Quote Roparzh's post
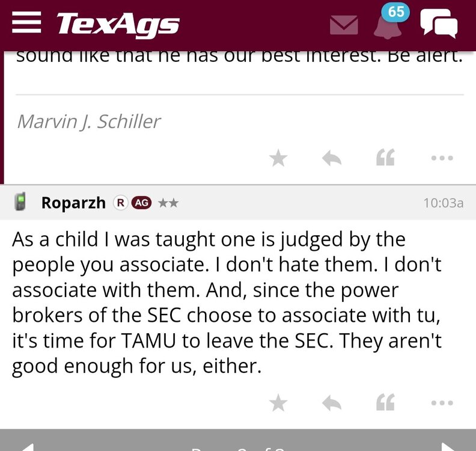This screenshot has height=451, width=476. click(385, 403)
